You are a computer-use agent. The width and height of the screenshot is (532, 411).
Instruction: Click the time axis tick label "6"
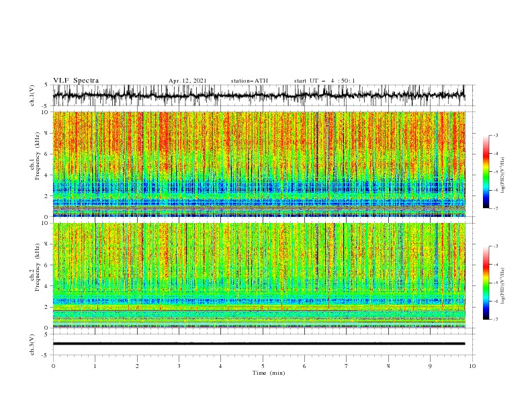point(304,366)
